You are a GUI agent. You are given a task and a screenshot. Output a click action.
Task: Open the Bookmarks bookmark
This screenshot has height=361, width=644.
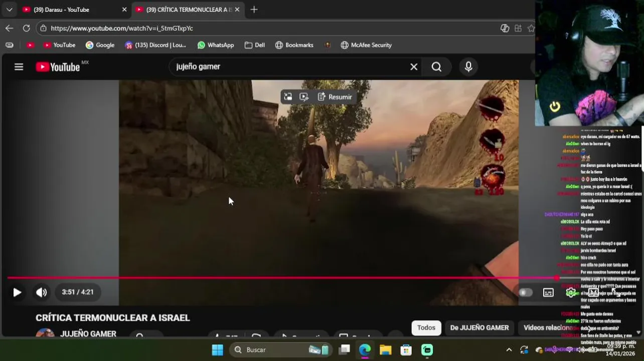294,45
